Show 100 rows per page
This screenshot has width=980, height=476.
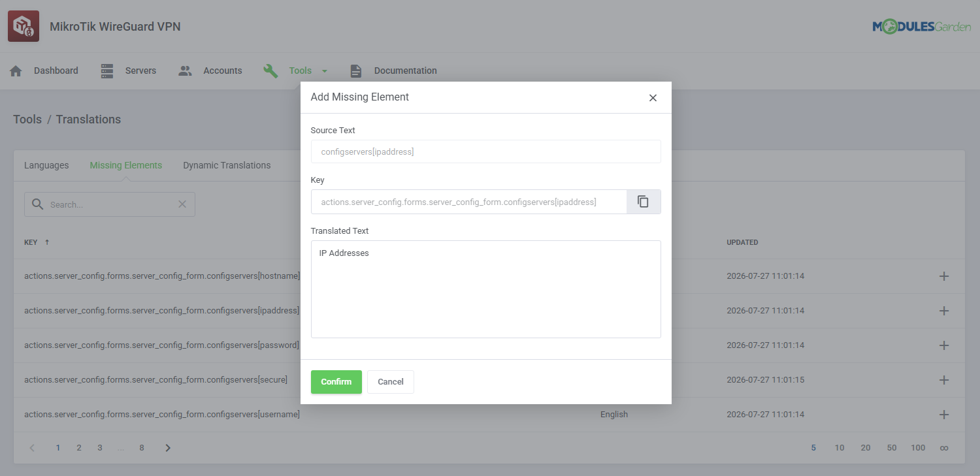pos(918,448)
